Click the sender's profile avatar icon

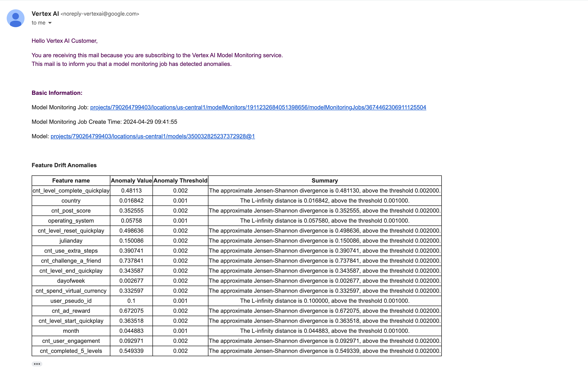point(15,18)
